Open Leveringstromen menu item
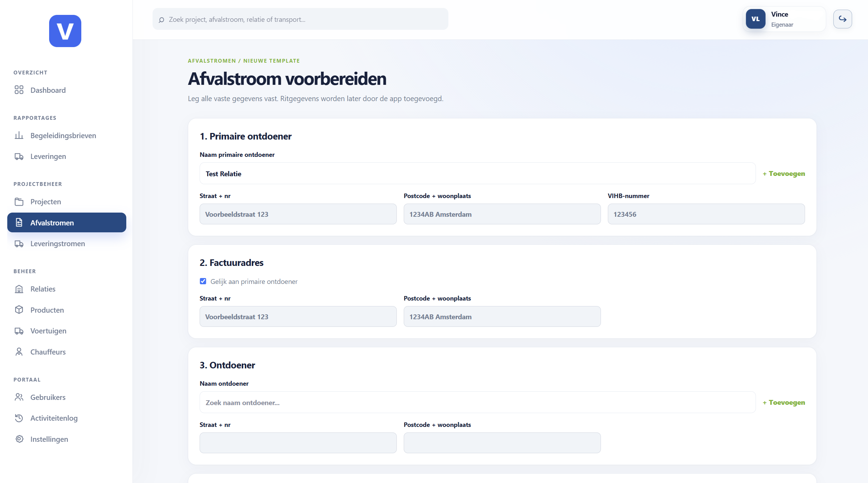 (x=67, y=244)
